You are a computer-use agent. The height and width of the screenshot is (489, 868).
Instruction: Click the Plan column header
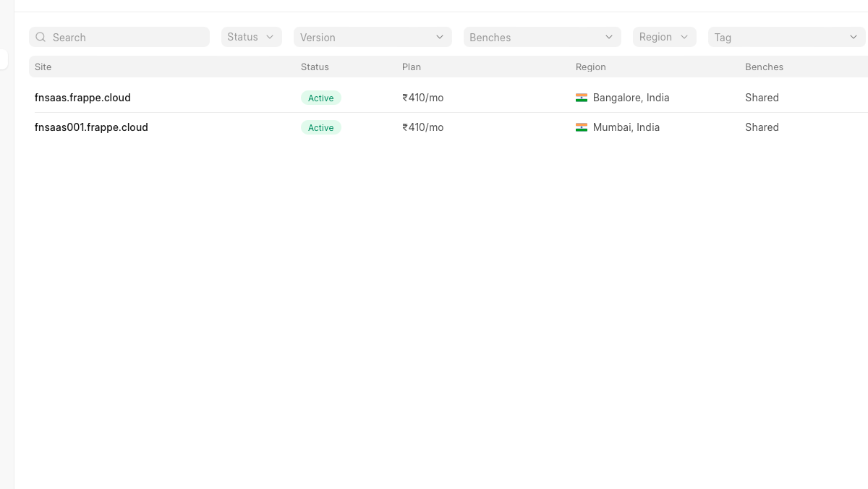(x=412, y=67)
